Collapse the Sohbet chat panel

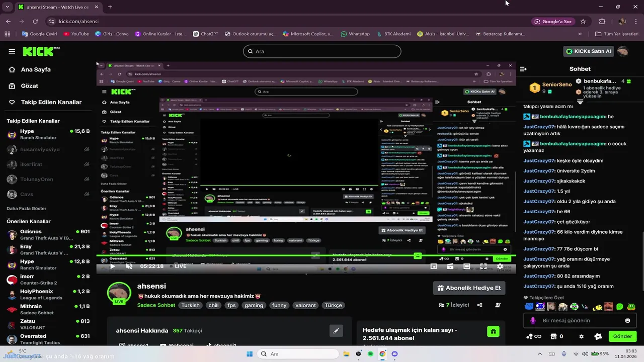click(523, 69)
